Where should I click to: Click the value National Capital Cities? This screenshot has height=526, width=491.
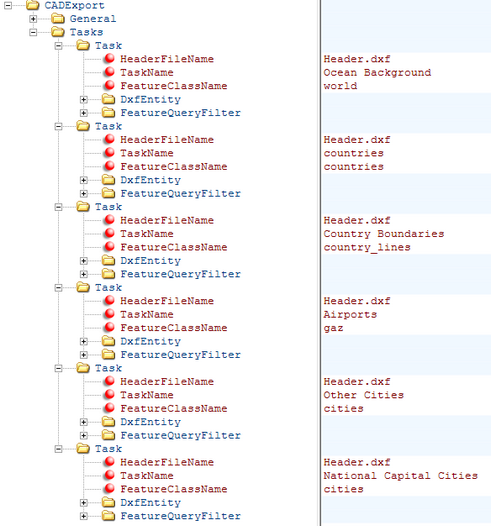point(400,476)
